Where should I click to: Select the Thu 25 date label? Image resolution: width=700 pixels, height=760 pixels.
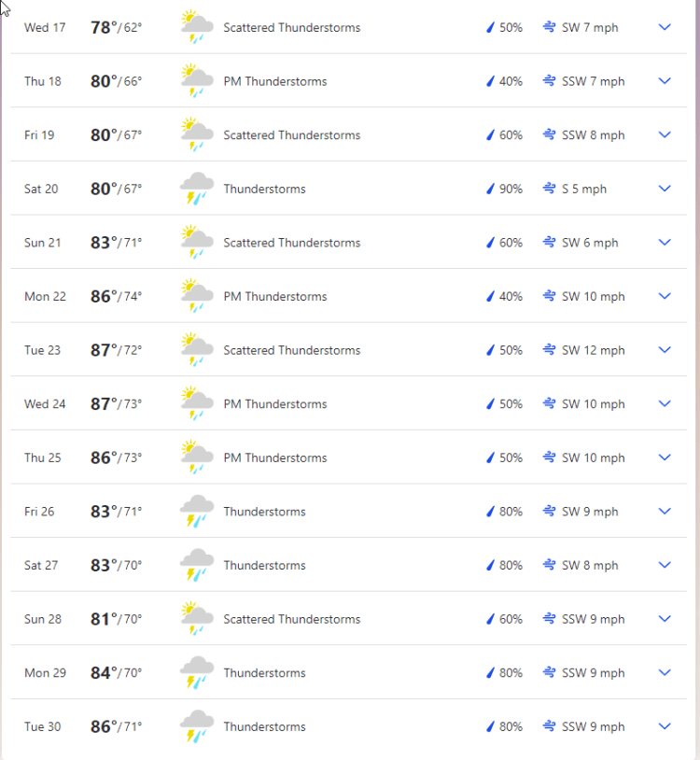click(x=43, y=457)
